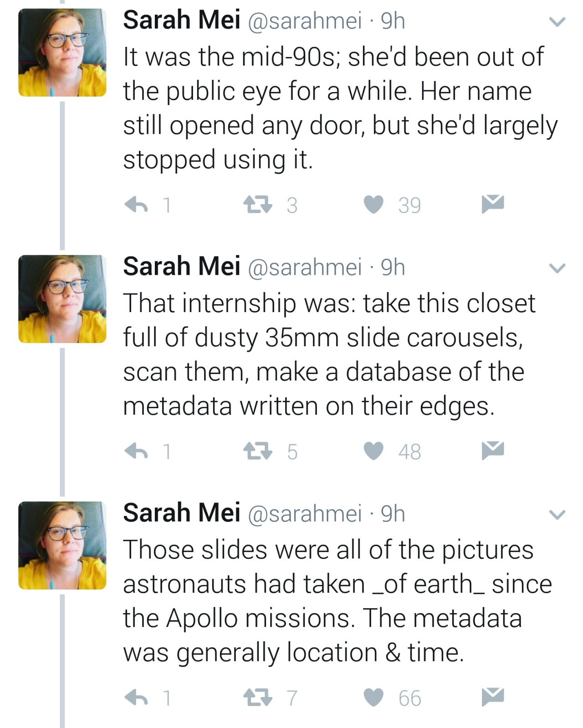This screenshot has height=728, width=583.
Task: Retweet the mid-90s tweet
Action: tap(257, 205)
